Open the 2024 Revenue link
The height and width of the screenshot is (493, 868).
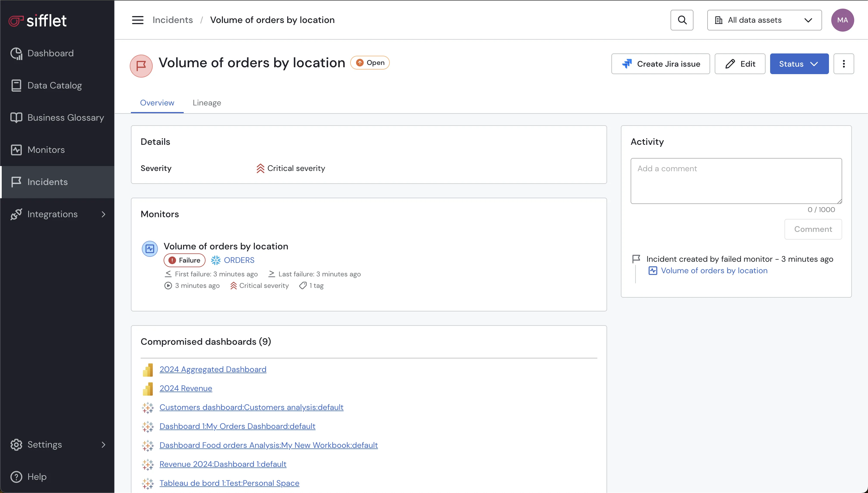[x=186, y=388]
